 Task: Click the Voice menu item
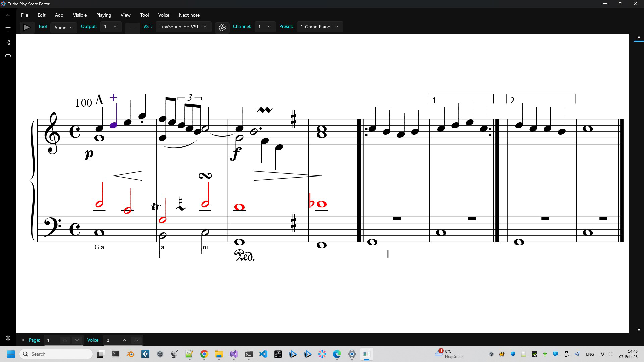163,15
